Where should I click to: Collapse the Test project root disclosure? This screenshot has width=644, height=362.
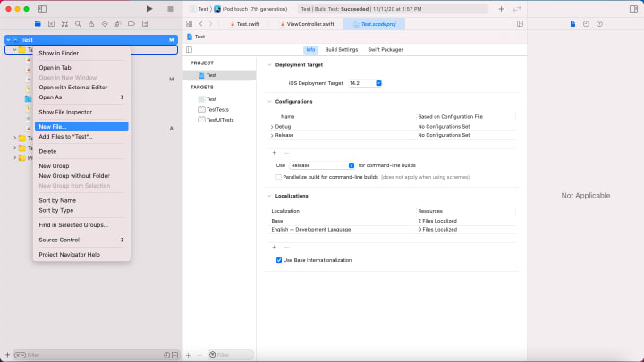(8, 40)
